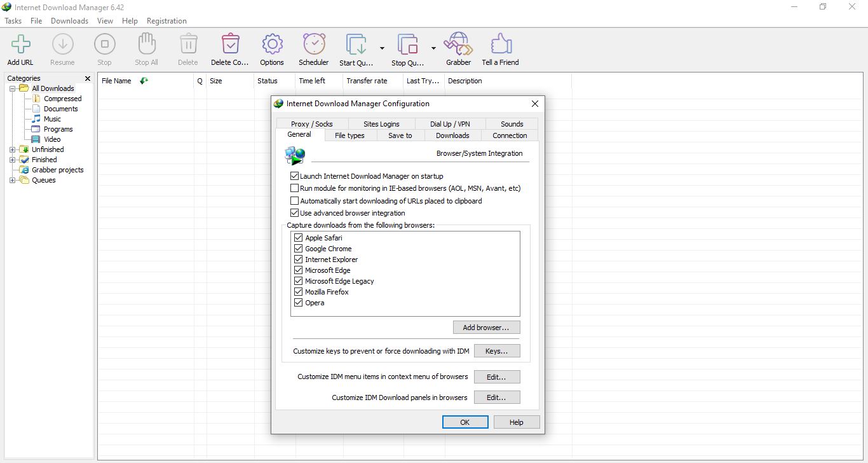Sort by Description column header
Viewport: 868px width, 463px height.
point(508,81)
